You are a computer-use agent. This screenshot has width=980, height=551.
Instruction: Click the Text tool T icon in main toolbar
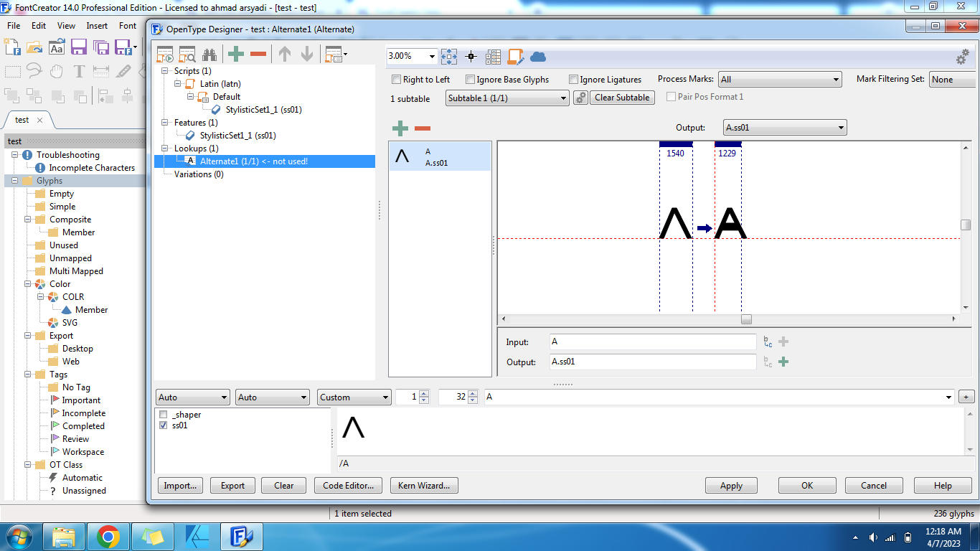[79, 71]
